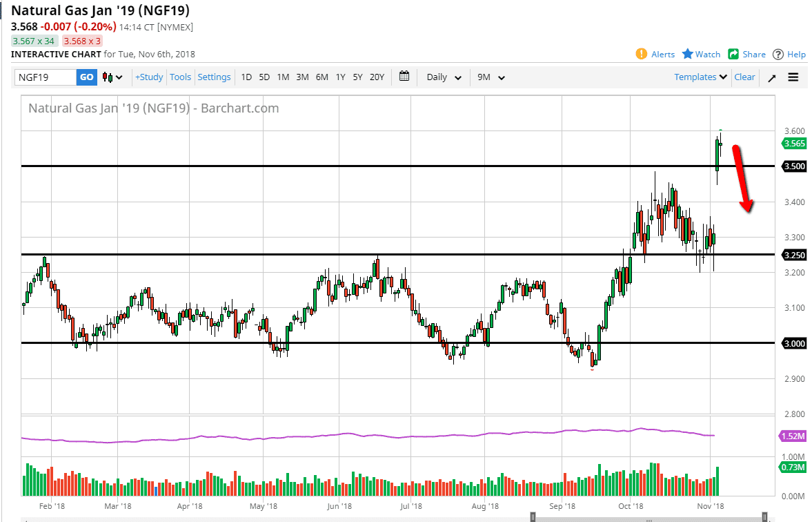Expand the Daily frequency dropdown
This screenshot has height=522, width=812.
[444, 77]
